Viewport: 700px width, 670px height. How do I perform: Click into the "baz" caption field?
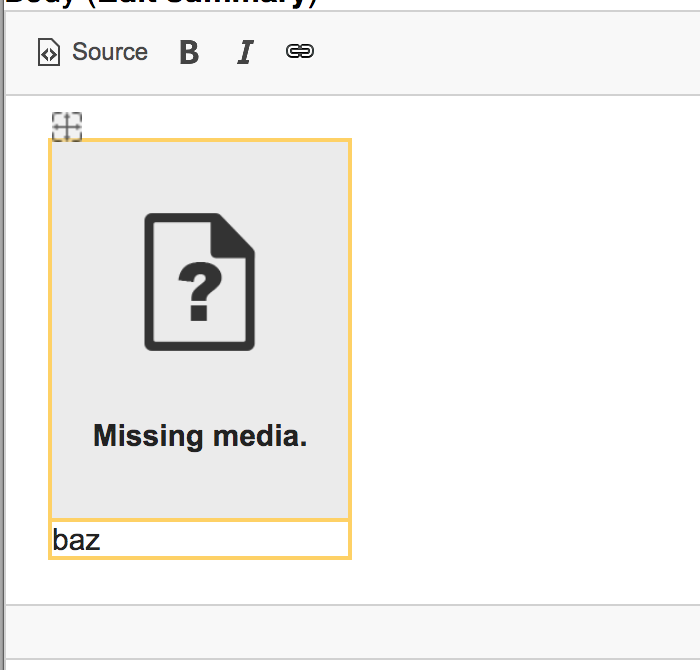point(200,539)
